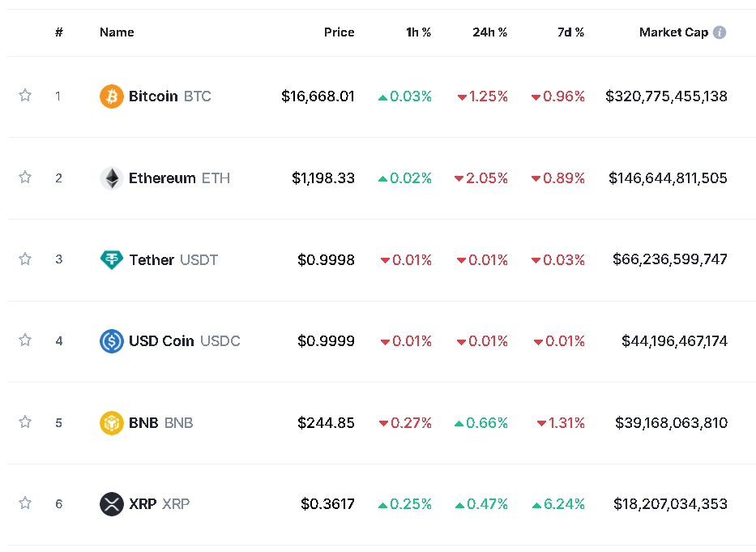Click the Ethereum diamond logo icon
Screen dimensions: 756x552
tap(111, 178)
